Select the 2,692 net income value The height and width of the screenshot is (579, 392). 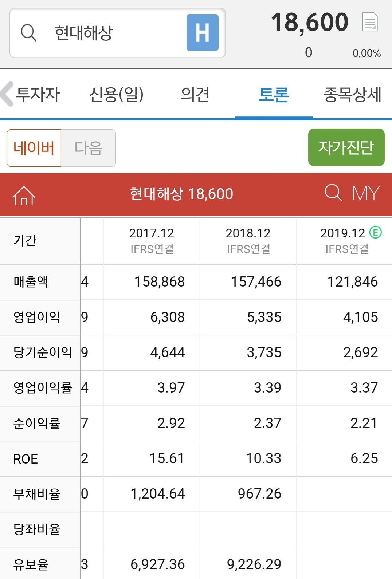coord(361,352)
